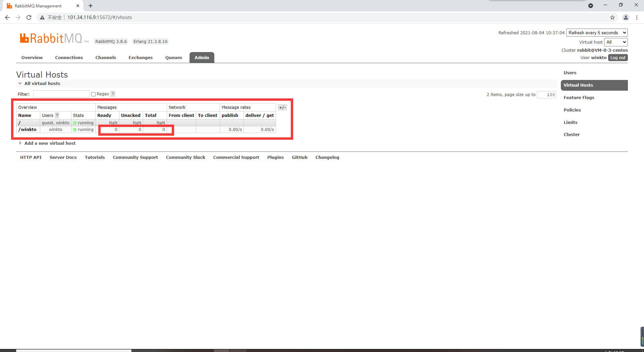Open the /winkto virtual host link

(x=27, y=129)
